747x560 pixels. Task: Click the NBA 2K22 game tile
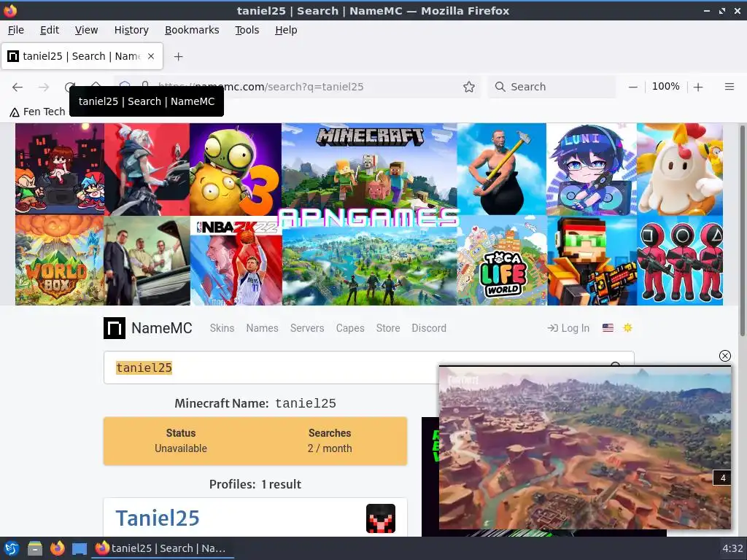236,261
